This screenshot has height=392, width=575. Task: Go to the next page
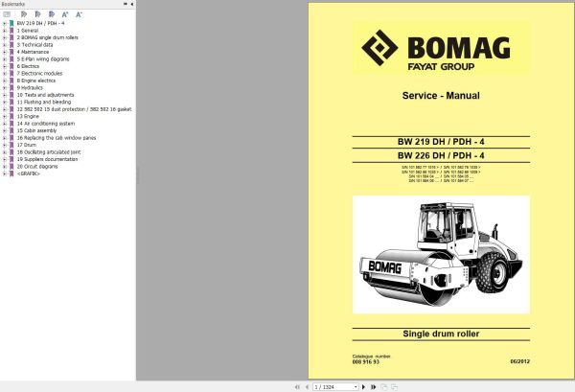click(363, 387)
